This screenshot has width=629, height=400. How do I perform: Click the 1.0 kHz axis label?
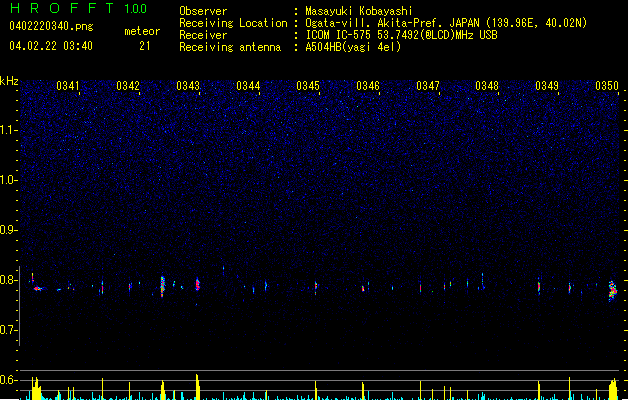pyautogui.click(x=9, y=180)
